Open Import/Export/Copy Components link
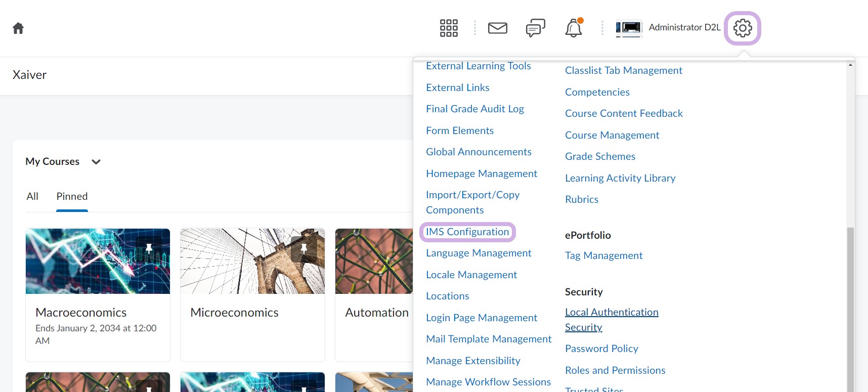This screenshot has width=868, height=392. (x=472, y=202)
